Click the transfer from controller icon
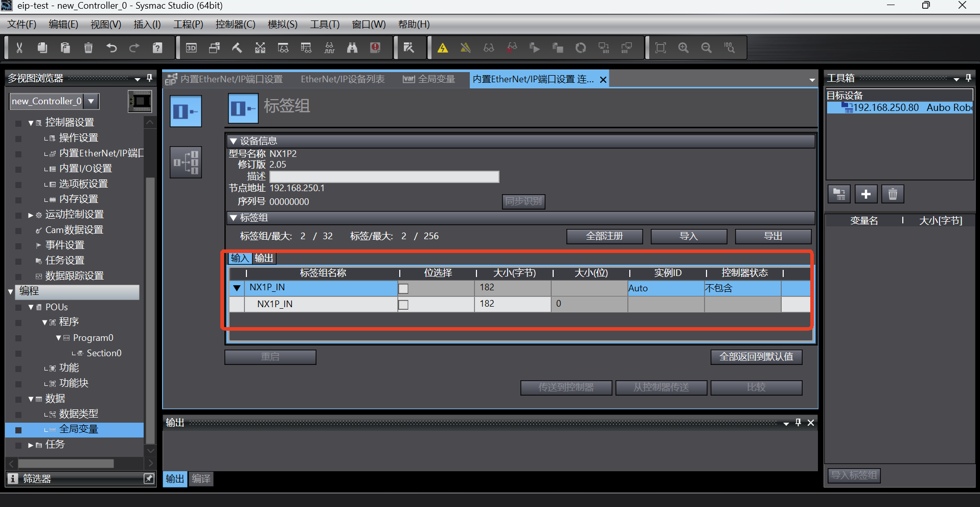The height and width of the screenshot is (507, 980). [x=627, y=48]
